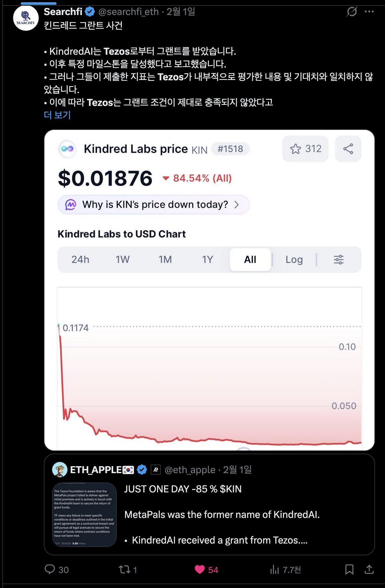The width and height of the screenshot is (385, 588).
Task: Expand tweet with 더 보기 link
Action: pyautogui.click(x=57, y=115)
